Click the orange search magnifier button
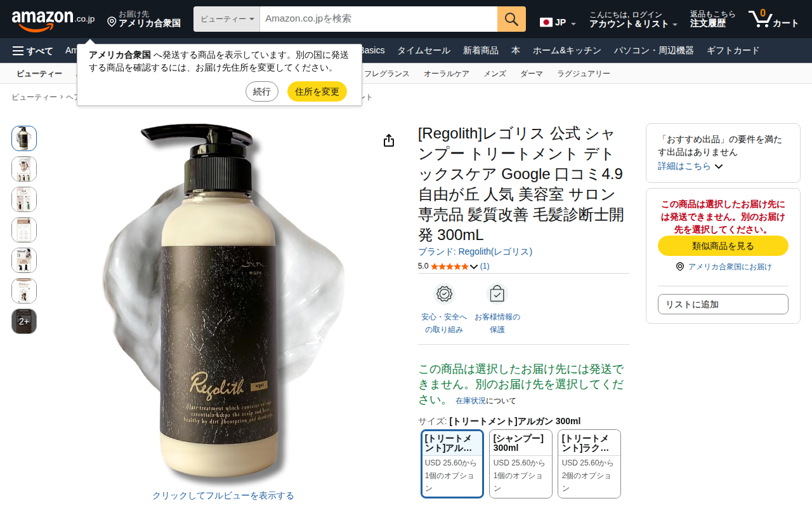 pyautogui.click(x=511, y=19)
